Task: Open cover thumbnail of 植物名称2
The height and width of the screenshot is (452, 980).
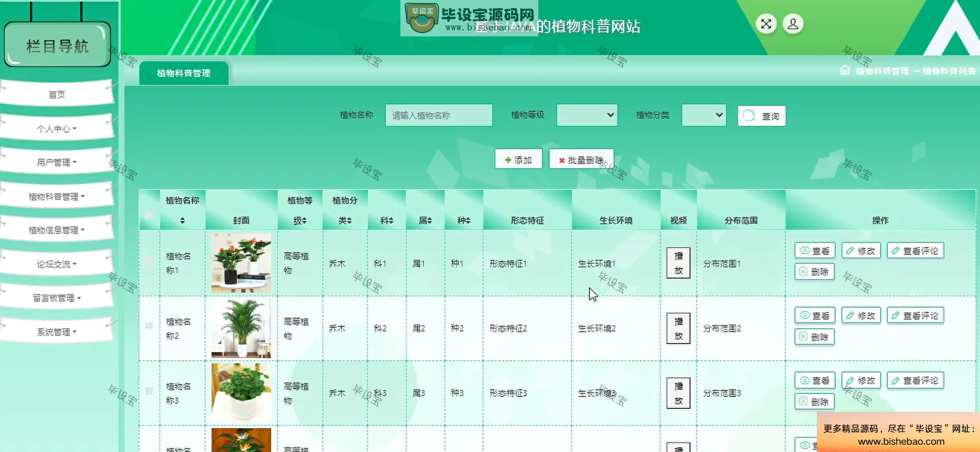Action: (241, 328)
